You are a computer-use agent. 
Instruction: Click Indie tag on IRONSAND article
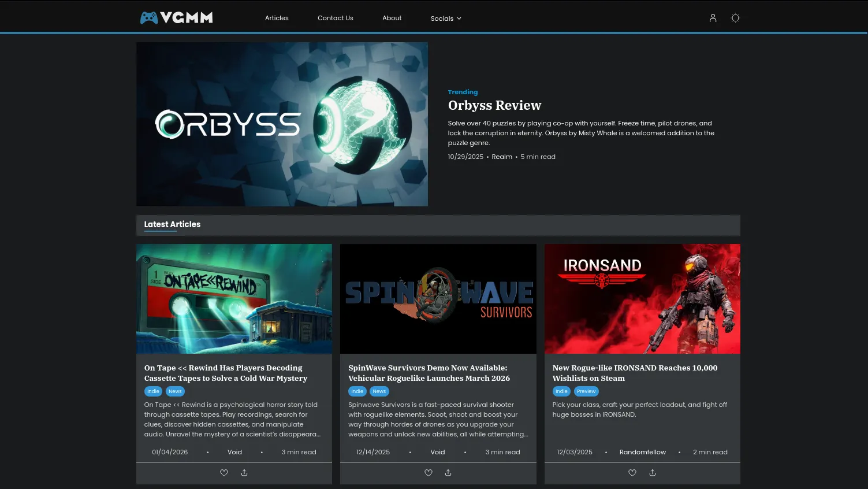coord(561,391)
